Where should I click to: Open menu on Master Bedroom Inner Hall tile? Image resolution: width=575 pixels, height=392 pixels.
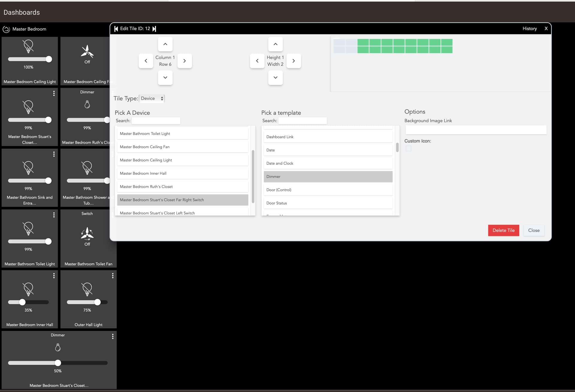[54, 276]
